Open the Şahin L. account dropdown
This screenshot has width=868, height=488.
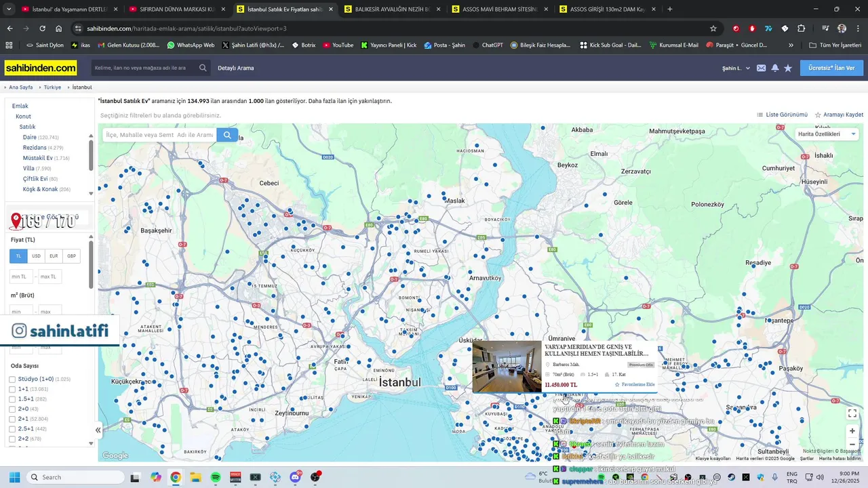click(736, 68)
